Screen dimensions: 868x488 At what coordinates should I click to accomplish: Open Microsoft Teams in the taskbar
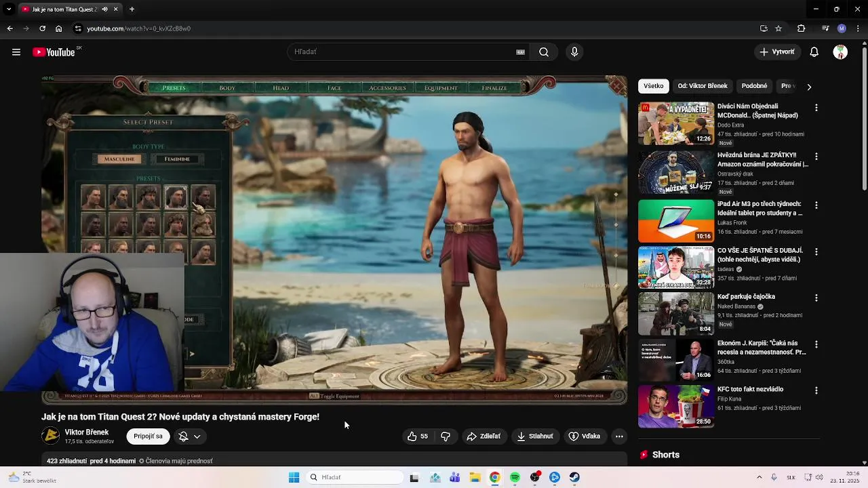coord(456,477)
